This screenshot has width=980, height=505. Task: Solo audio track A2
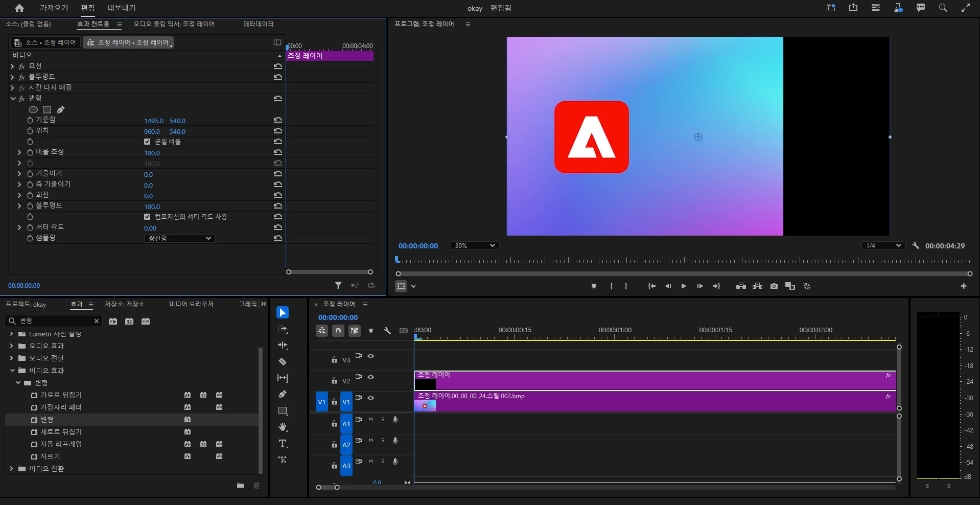(383, 441)
